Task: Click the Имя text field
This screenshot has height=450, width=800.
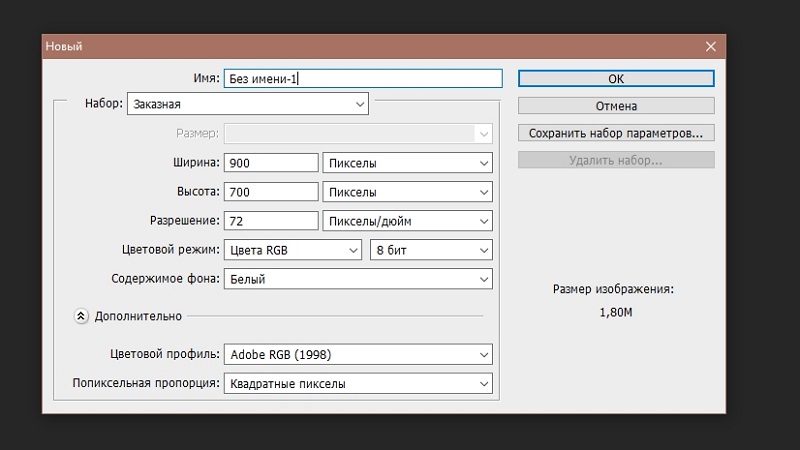Action: [362, 78]
